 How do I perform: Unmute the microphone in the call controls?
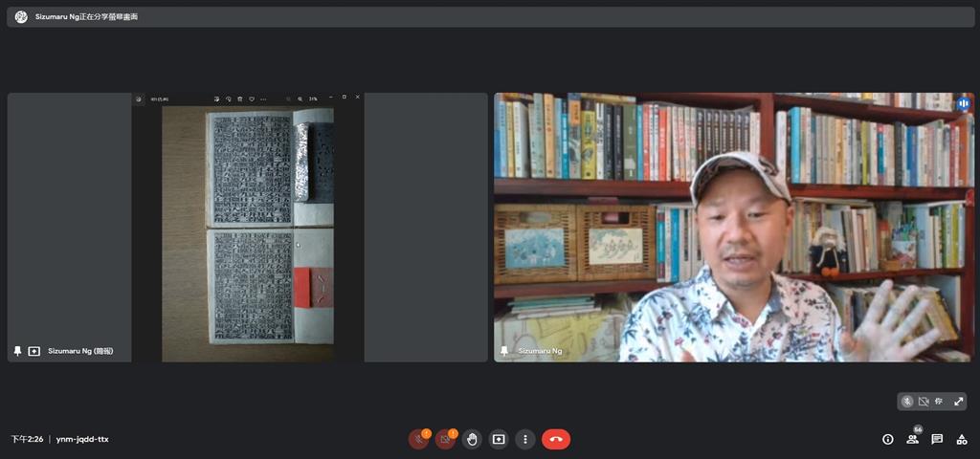pos(418,440)
